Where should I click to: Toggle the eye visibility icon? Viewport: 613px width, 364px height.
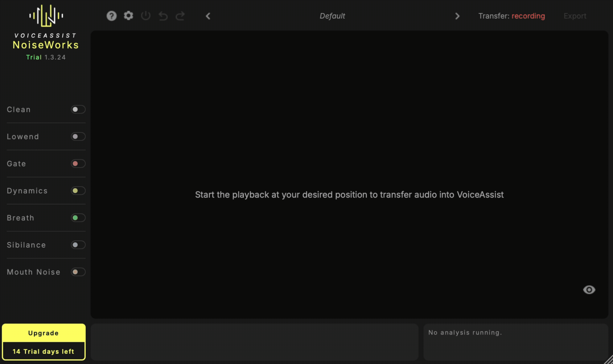589,290
